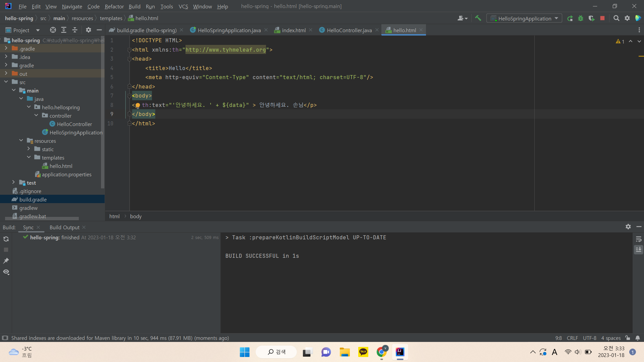The image size is (644, 362).
Task: Click the hello.html tree item
Action: coord(61,166)
